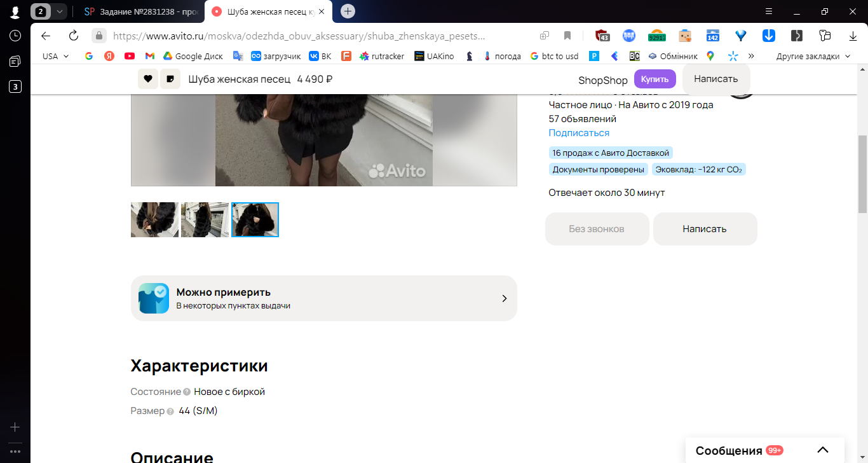Open the Можно примерить info banner

[324, 298]
